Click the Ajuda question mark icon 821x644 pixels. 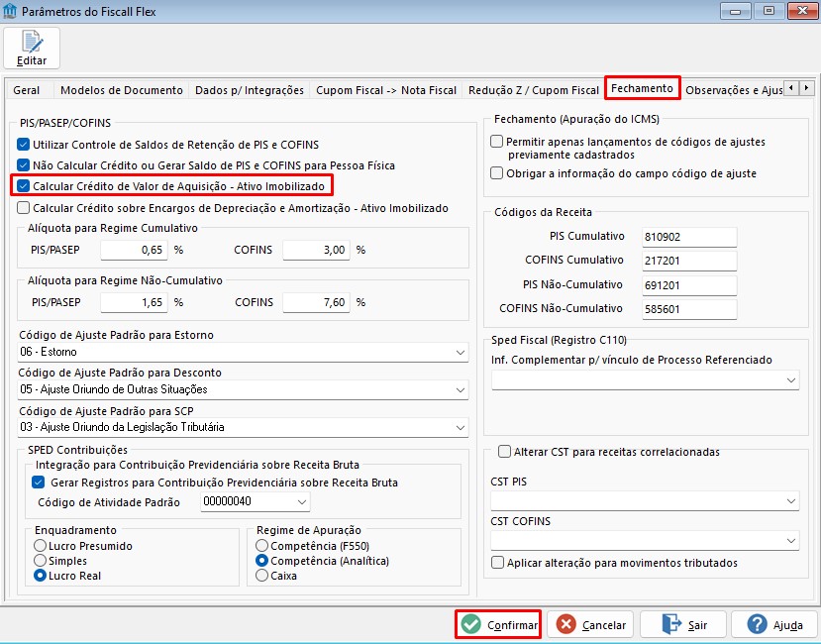757,624
